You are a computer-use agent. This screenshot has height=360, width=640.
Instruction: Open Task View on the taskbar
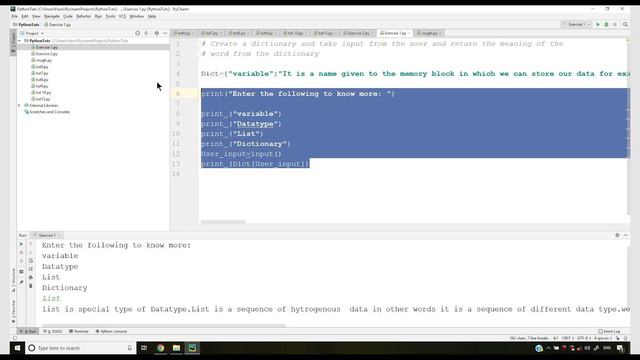[x=144, y=348]
